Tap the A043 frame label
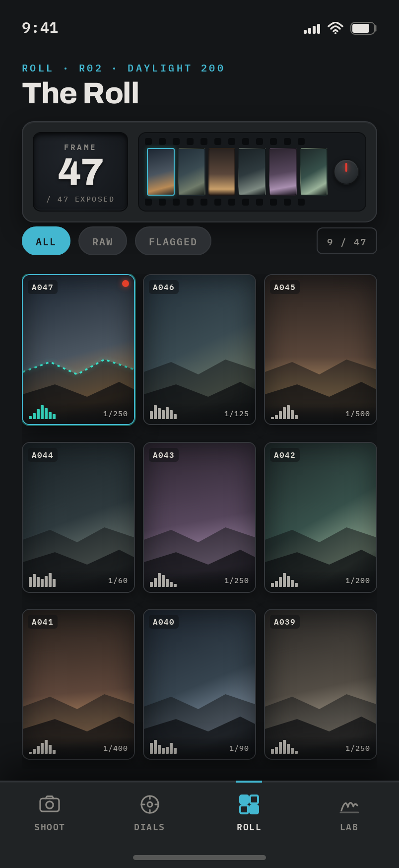This screenshot has height=868, width=399. tap(164, 455)
